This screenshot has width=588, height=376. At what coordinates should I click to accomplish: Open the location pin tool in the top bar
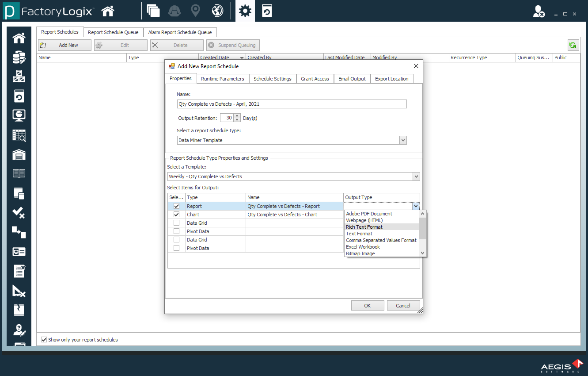(195, 11)
